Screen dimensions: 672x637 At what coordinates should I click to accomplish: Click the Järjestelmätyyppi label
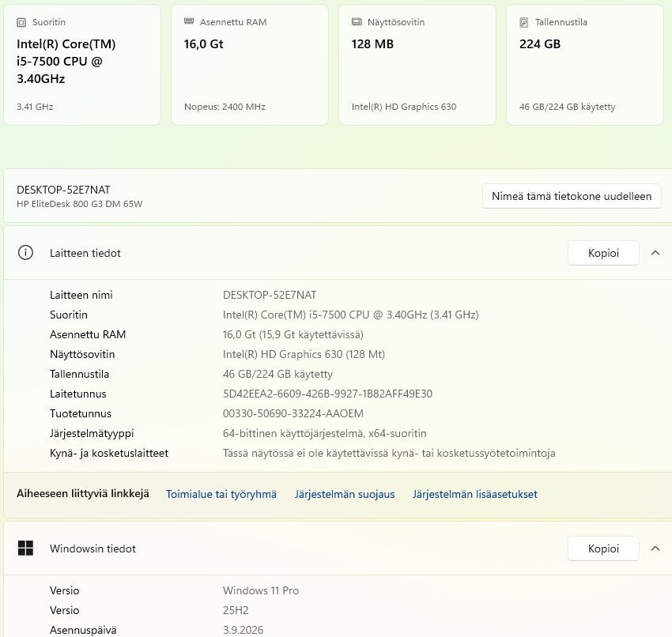pos(92,433)
